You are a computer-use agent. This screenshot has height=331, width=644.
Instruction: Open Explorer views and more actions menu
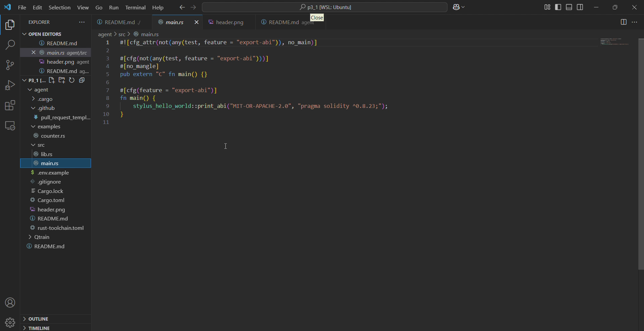click(82, 22)
